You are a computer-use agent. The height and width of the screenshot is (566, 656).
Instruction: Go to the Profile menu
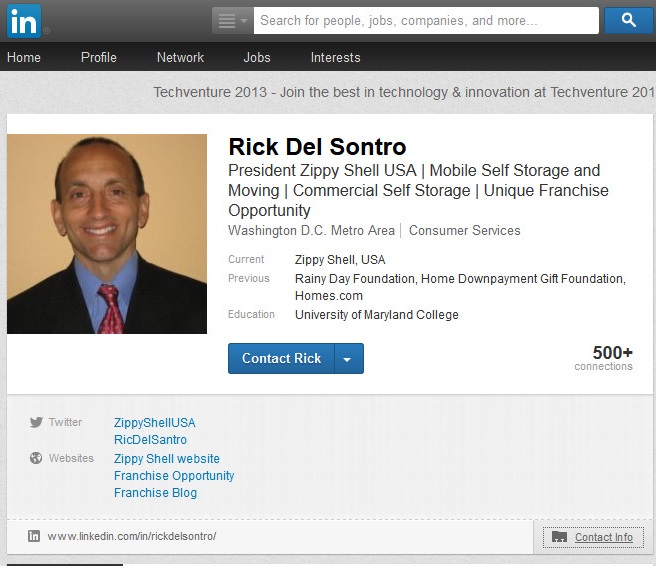(99, 57)
